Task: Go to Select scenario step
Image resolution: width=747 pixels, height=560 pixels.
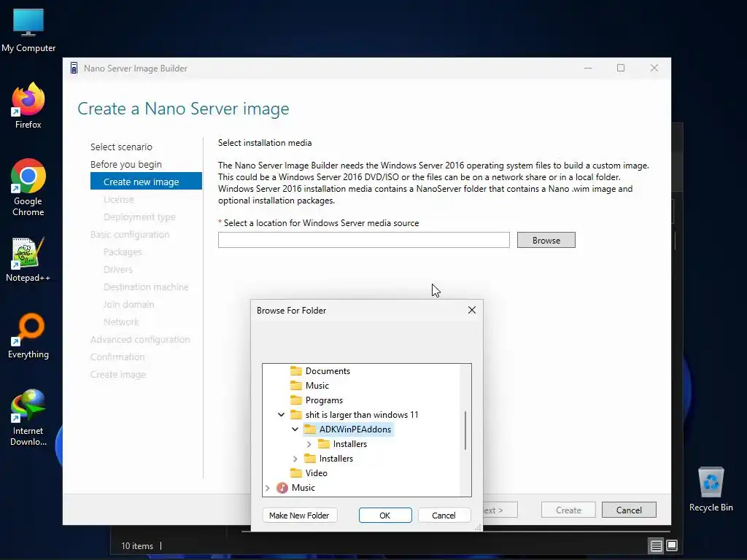Action: pos(122,147)
